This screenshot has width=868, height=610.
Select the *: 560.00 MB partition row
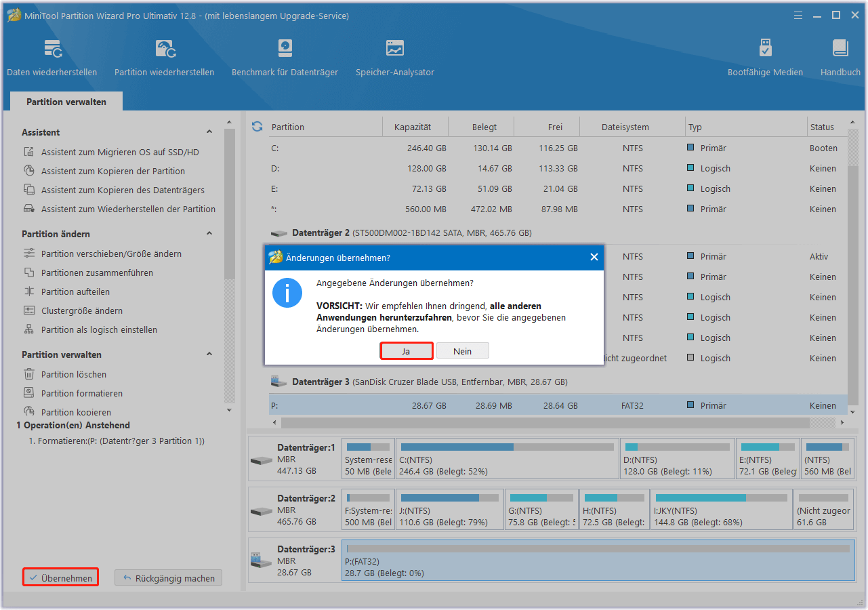coord(558,209)
